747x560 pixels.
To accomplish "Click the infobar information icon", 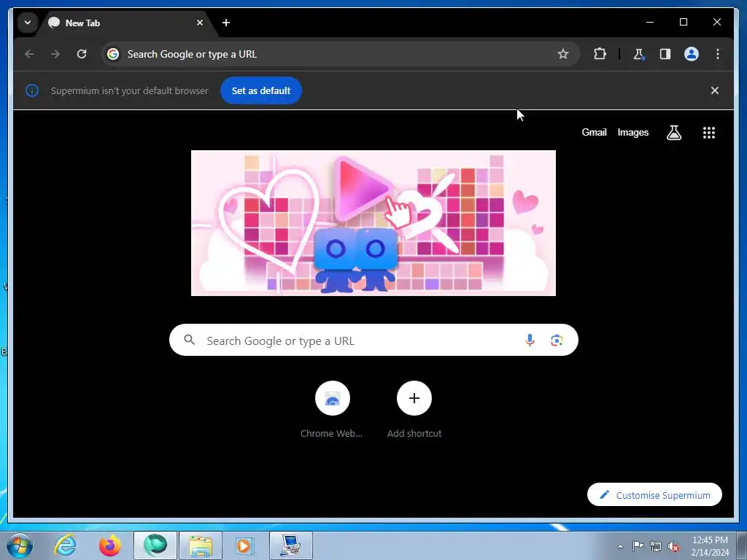I will (x=32, y=90).
